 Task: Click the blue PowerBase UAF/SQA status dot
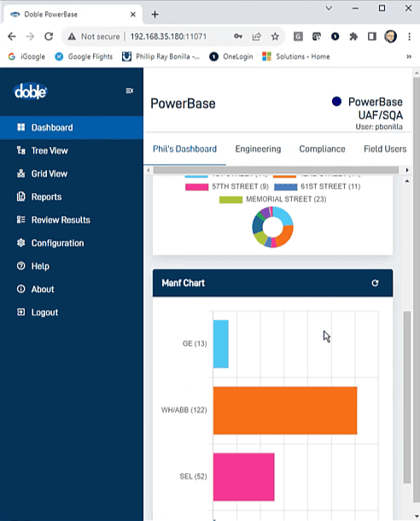[x=336, y=102]
